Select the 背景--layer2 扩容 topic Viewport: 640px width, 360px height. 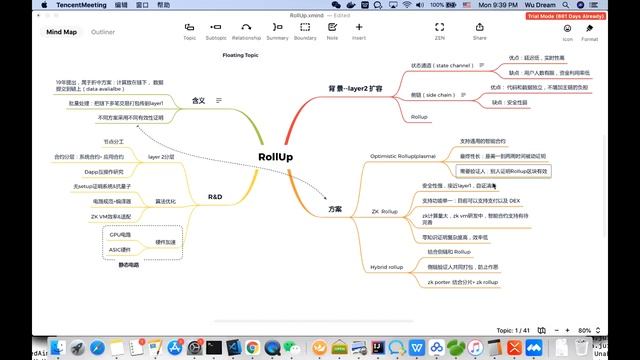[x=356, y=89]
